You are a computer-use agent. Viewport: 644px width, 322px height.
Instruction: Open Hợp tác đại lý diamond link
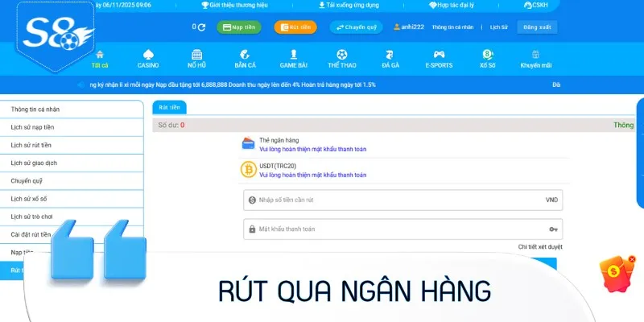(452, 6)
